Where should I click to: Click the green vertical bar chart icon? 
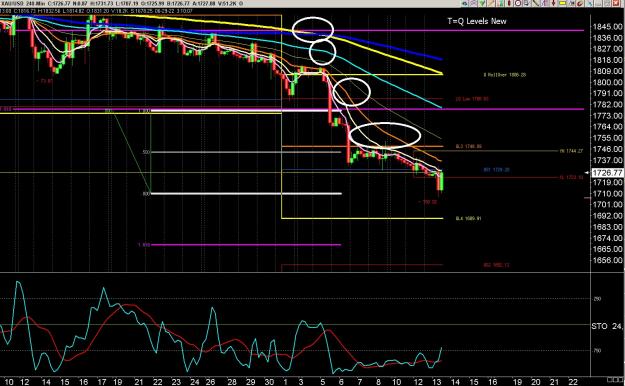500,3
